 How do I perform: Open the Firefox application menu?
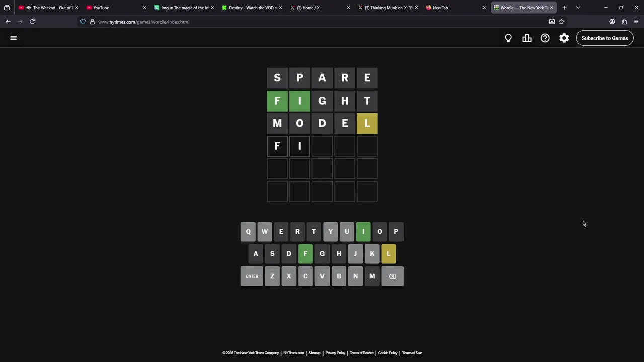pyautogui.click(x=636, y=22)
